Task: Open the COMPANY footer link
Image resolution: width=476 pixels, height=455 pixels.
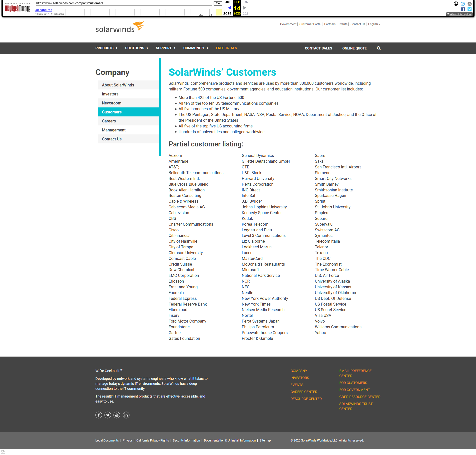Action: pos(299,371)
